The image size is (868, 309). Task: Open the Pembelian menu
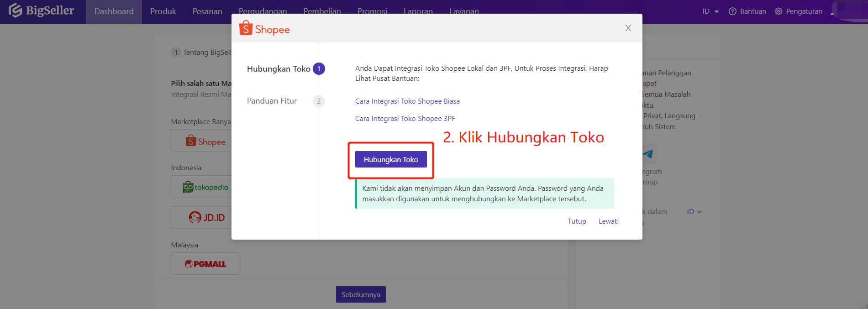pos(322,11)
